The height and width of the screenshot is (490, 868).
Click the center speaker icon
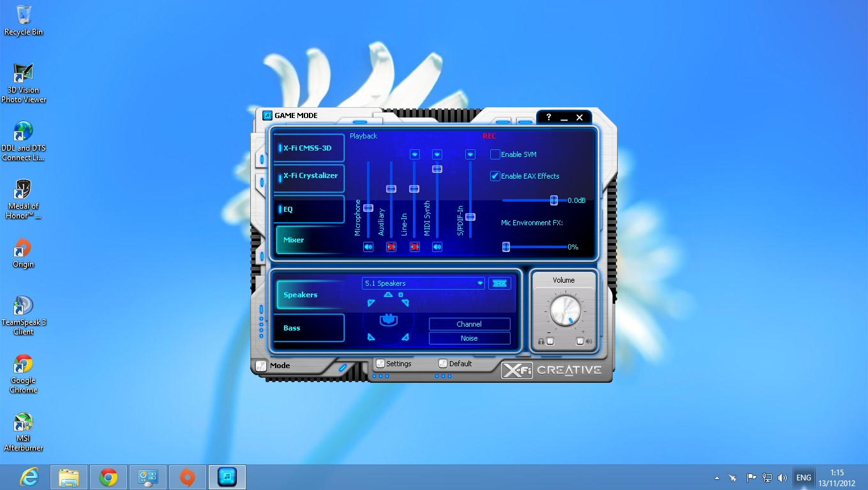[387, 295]
